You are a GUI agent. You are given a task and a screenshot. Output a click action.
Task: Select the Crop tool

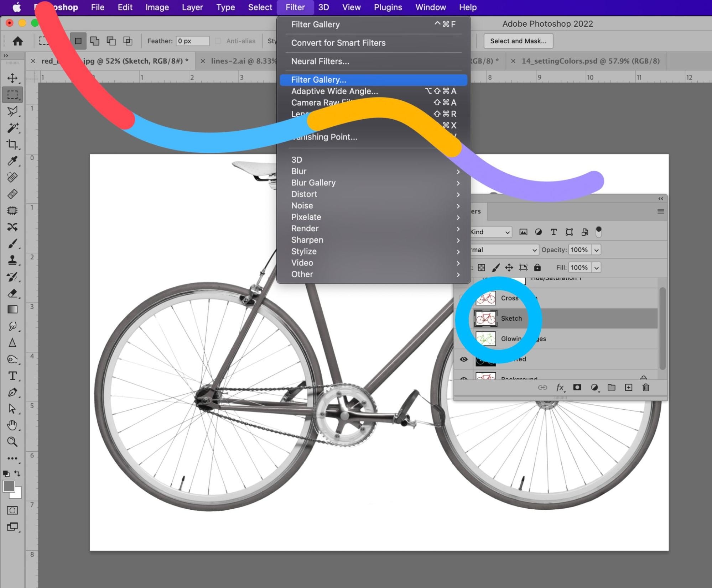coord(12,144)
